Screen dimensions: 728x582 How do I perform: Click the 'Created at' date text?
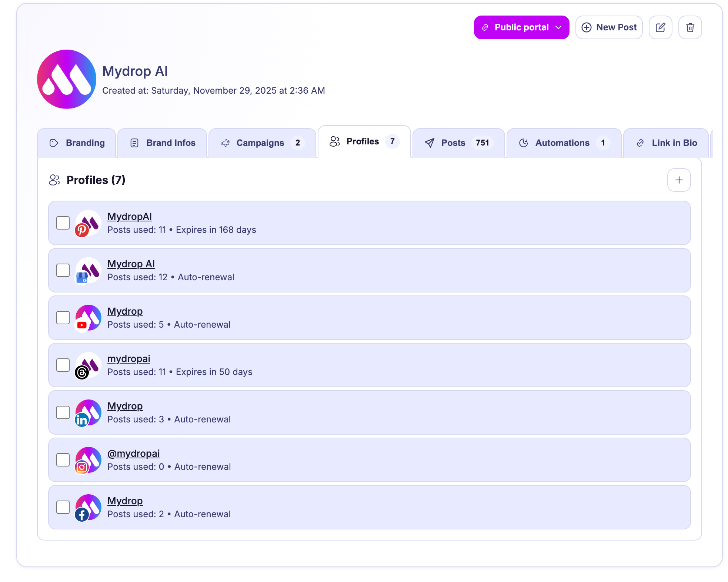tap(214, 91)
